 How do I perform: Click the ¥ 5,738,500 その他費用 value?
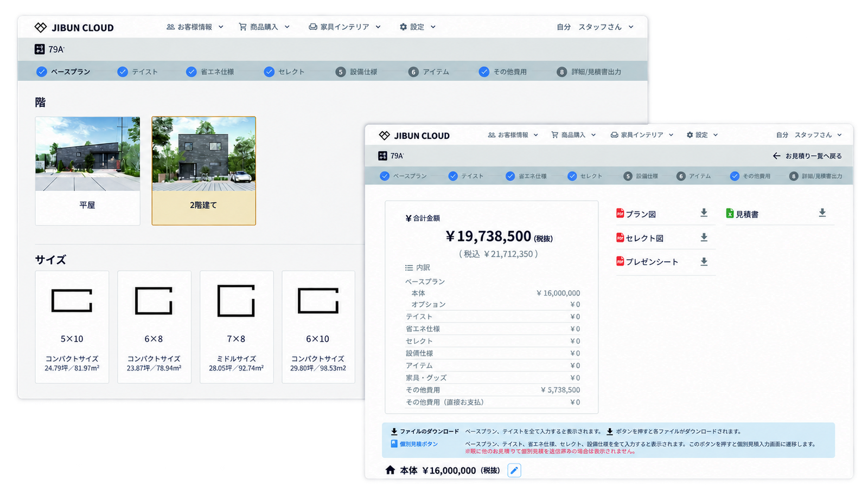(560, 390)
